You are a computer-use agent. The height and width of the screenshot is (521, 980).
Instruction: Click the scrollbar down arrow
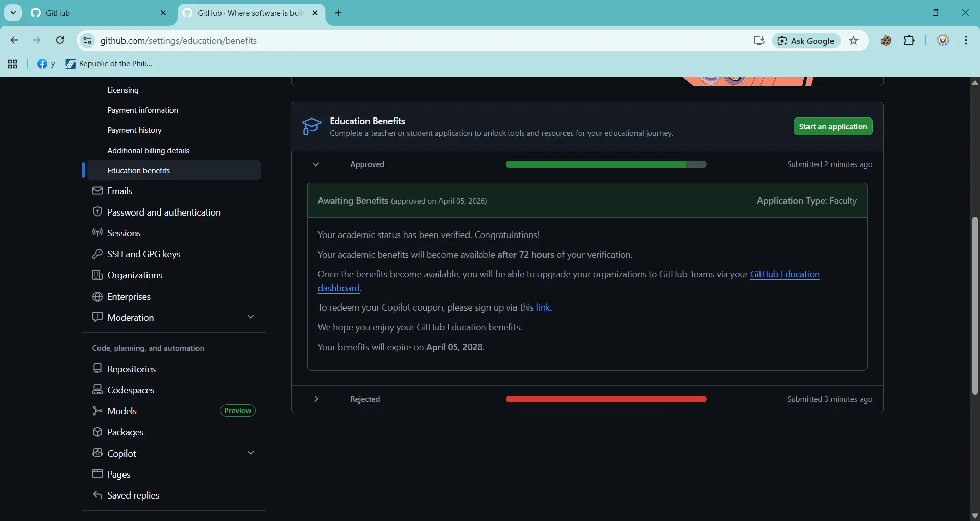click(974, 515)
